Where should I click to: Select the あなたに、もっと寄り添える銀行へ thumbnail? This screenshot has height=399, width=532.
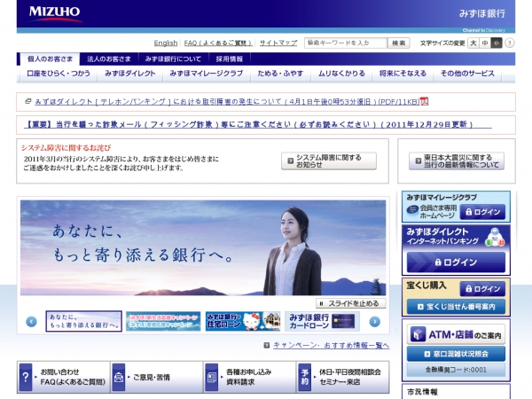84,321
